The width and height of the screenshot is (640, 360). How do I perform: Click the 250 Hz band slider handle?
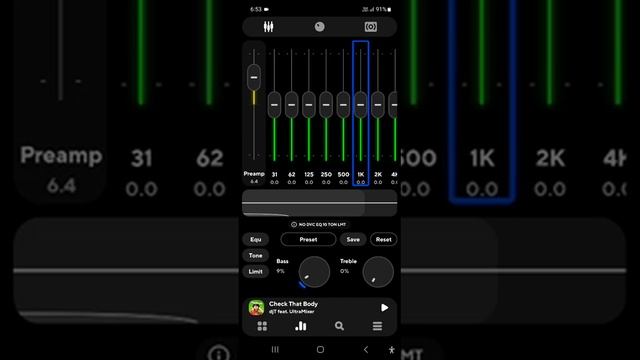(326, 105)
